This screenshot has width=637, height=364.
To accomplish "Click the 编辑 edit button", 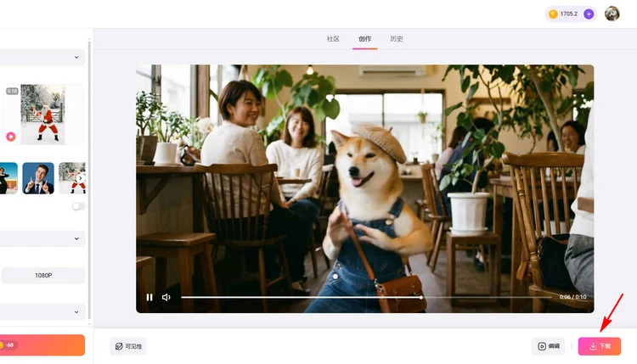I will [x=548, y=346].
